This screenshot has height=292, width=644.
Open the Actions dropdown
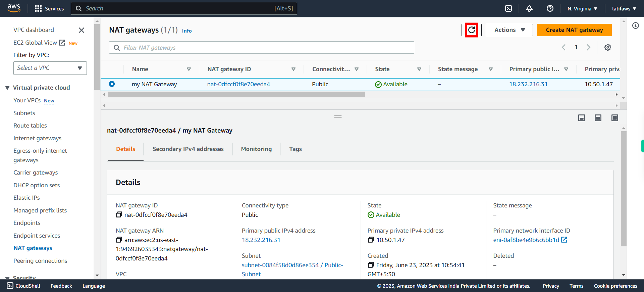509,30
